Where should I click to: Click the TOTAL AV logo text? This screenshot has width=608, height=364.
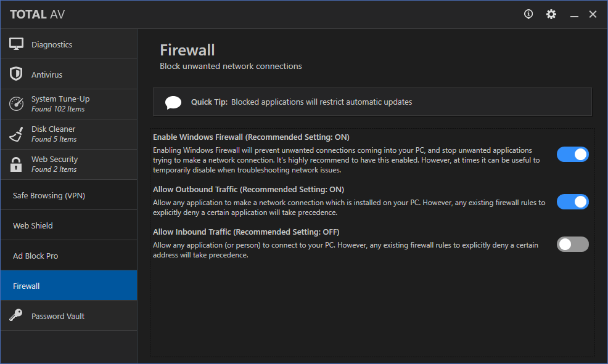click(x=37, y=14)
